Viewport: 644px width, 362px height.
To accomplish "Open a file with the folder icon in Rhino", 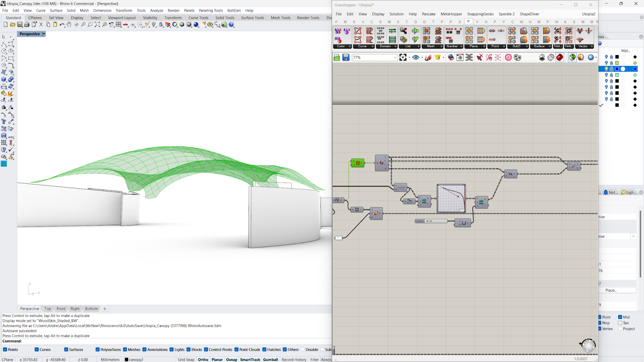I will click(12, 25).
